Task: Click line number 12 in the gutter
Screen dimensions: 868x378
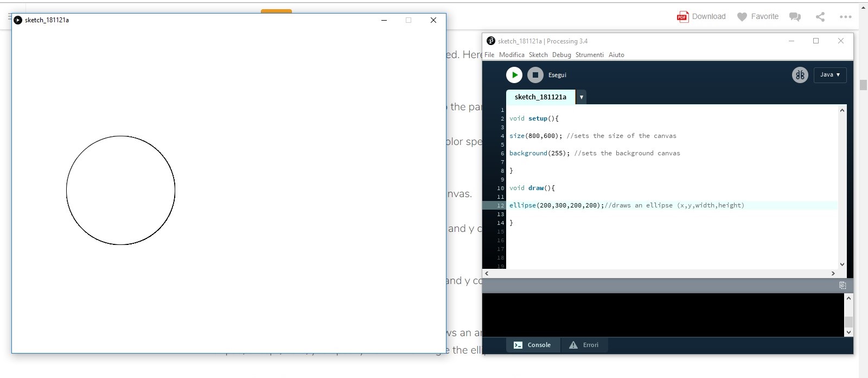Action: pyautogui.click(x=500, y=205)
